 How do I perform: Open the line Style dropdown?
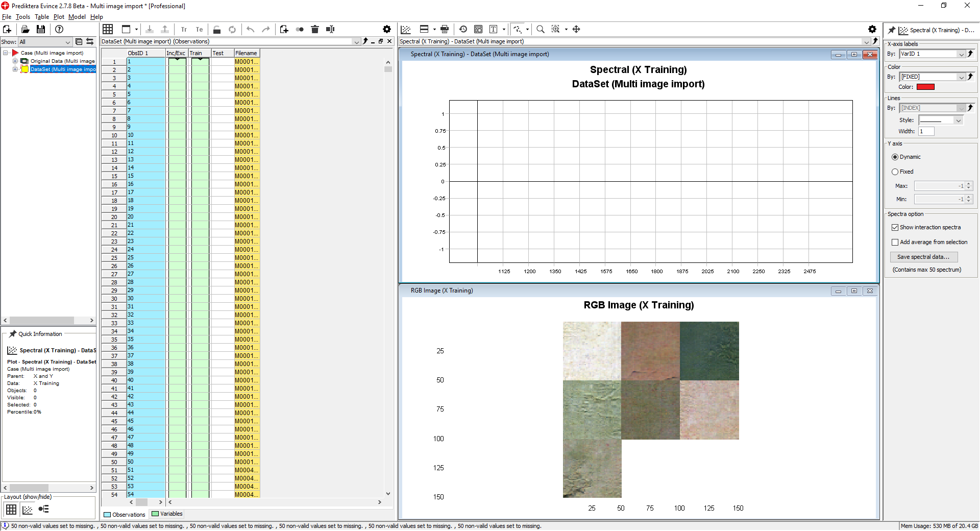coord(958,120)
